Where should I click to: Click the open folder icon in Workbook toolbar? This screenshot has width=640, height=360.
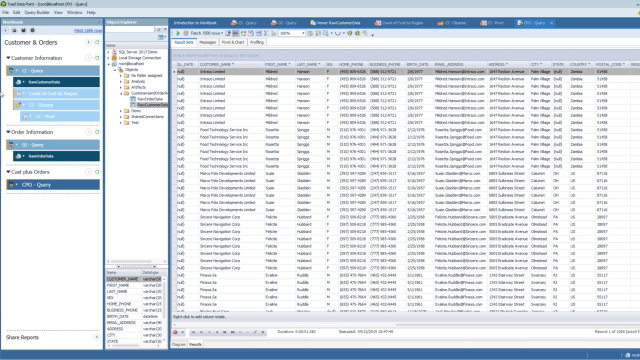[x=14, y=31]
